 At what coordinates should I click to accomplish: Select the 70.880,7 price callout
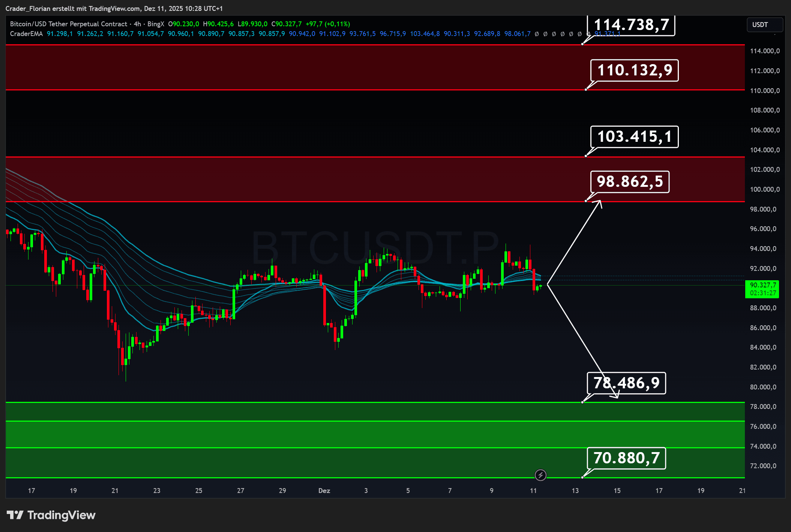pos(626,458)
